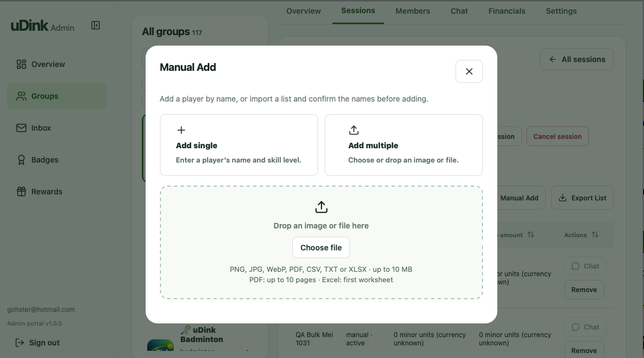The width and height of the screenshot is (644, 358).
Task: Click the Groups people icon
Action: tap(21, 96)
